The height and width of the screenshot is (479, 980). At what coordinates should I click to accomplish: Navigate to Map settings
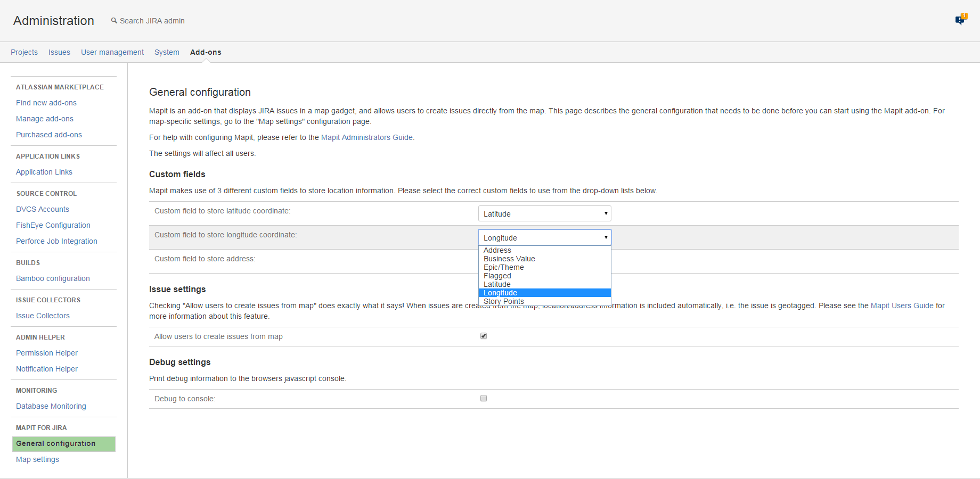coord(37,459)
